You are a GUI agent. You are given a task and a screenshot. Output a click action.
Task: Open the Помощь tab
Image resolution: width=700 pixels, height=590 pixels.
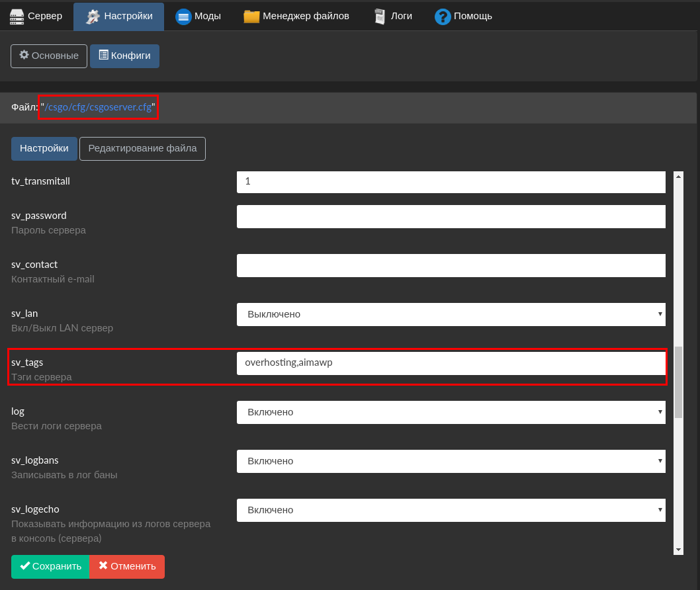coord(463,17)
